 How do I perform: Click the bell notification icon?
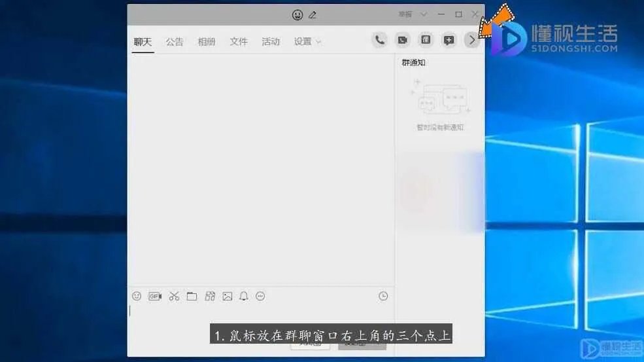coord(244,296)
